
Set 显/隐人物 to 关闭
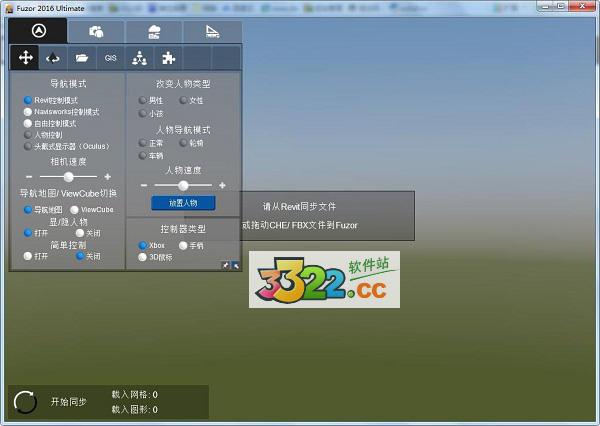pos(88,233)
